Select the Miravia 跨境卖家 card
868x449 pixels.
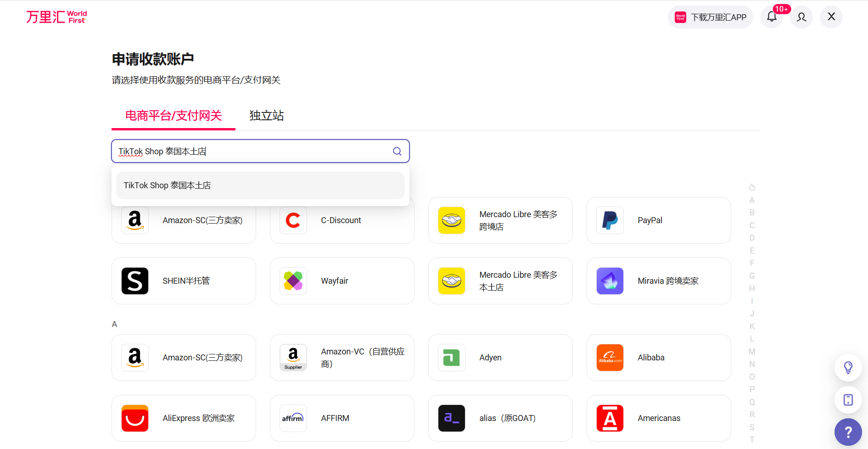click(x=658, y=281)
